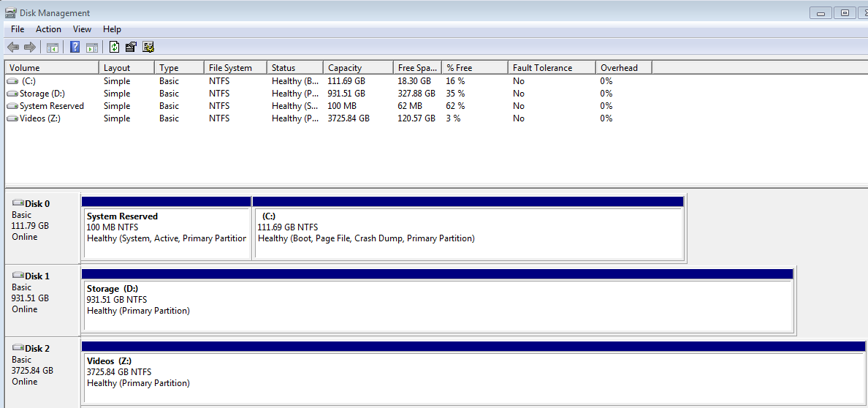The width and height of the screenshot is (868, 408).
Task: Click the drive icon beside System Reserved row
Action: (x=12, y=106)
